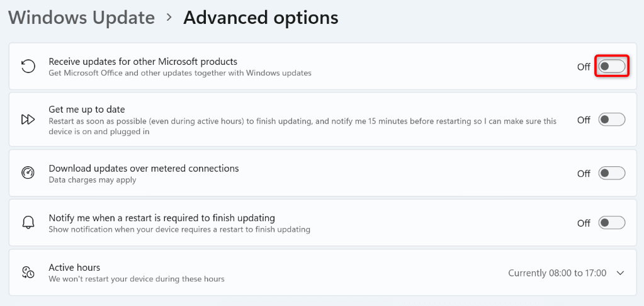
Task: Click the Download updates over metered connections label
Action: click(144, 169)
